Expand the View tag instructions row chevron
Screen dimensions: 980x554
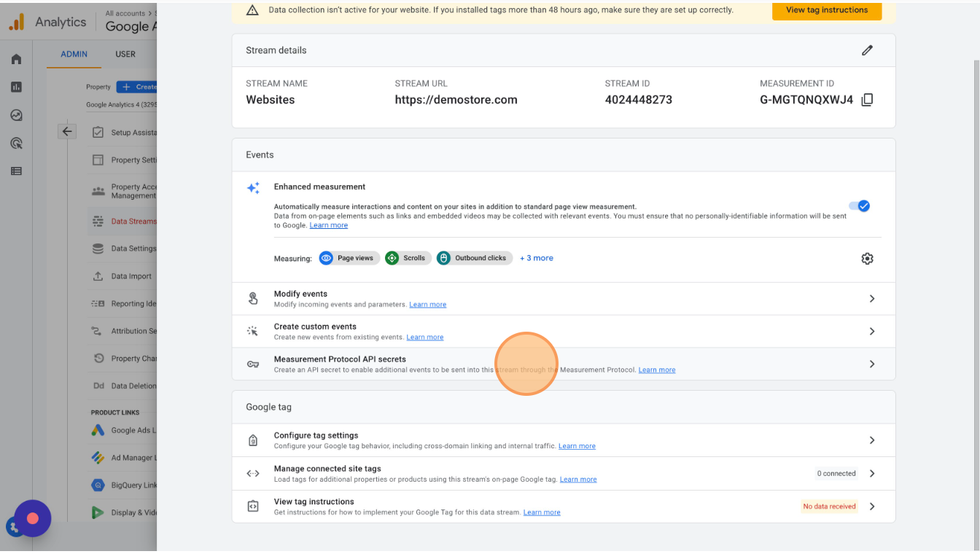[x=872, y=507]
